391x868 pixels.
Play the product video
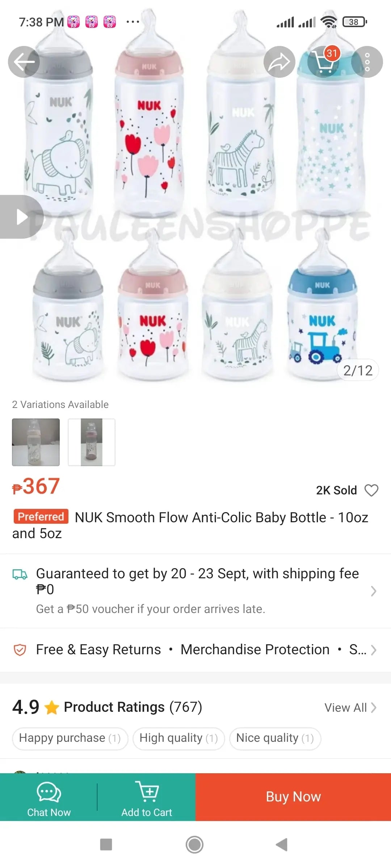[x=22, y=217]
